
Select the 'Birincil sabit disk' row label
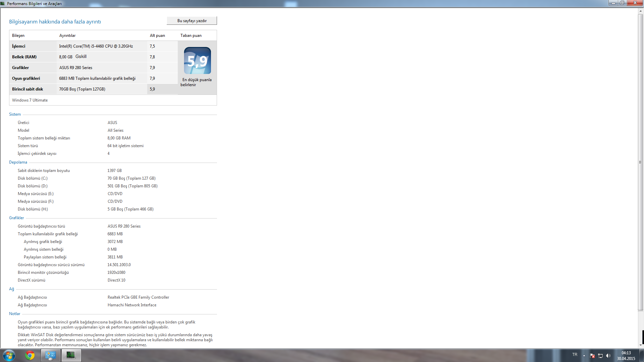tap(28, 89)
